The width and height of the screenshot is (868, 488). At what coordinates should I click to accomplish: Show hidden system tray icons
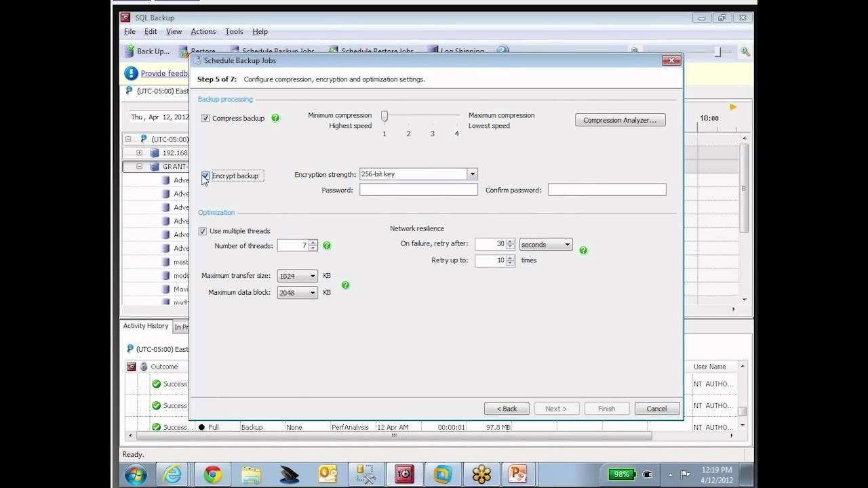coord(671,474)
